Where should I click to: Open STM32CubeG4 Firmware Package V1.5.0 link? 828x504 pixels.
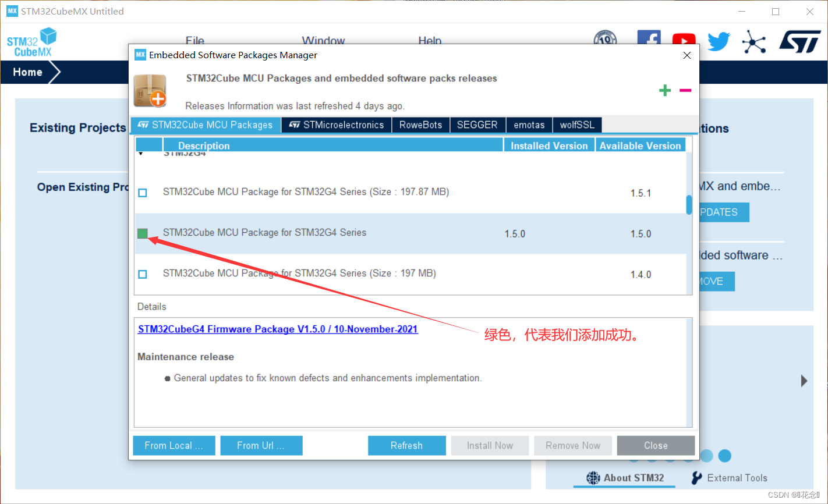[278, 329]
